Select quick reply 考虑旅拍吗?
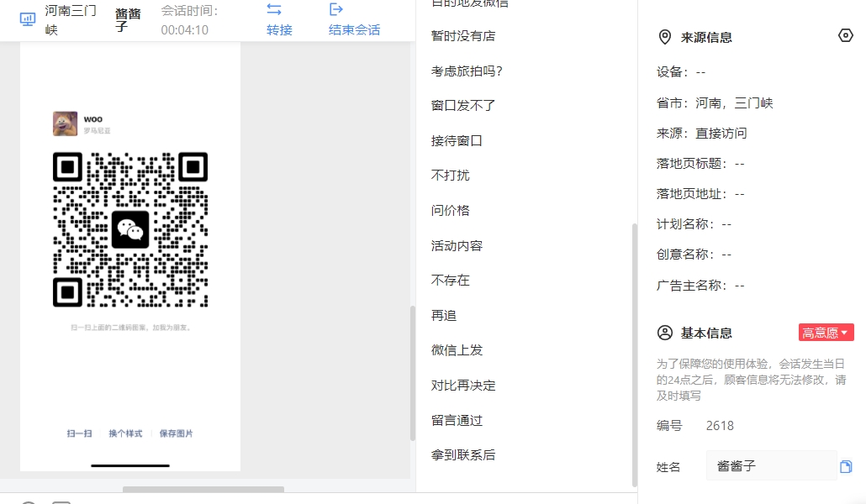 pyautogui.click(x=466, y=71)
